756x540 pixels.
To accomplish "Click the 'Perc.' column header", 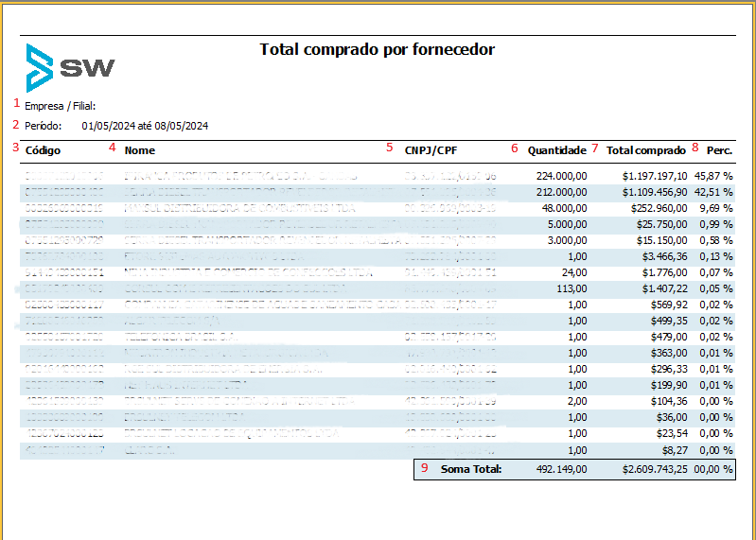I will (x=719, y=150).
